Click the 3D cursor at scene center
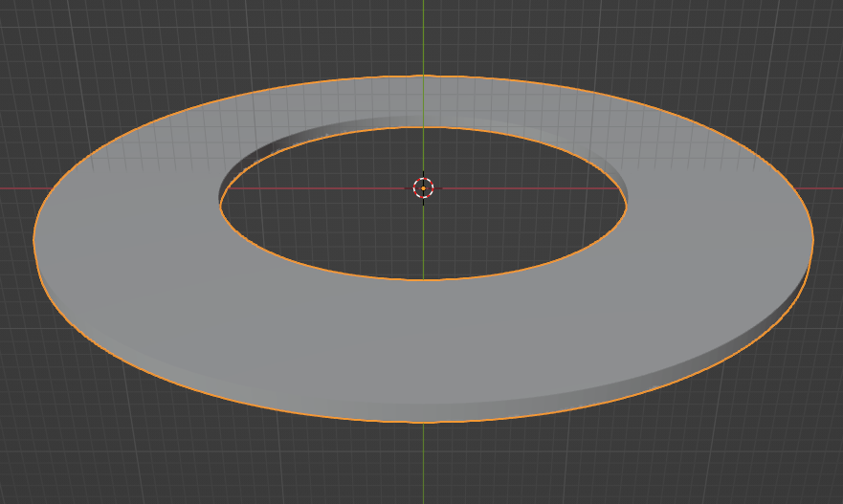The height and width of the screenshot is (504, 843). (x=423, y=187)
